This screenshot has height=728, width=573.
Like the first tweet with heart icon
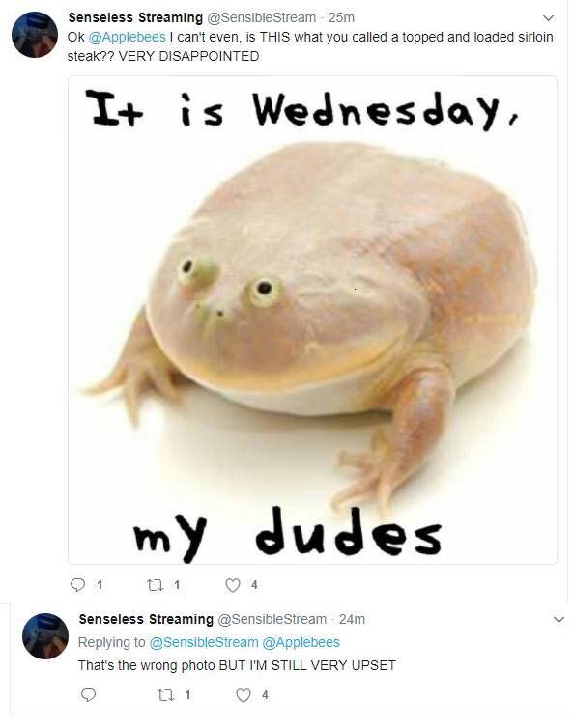(233, 585)
